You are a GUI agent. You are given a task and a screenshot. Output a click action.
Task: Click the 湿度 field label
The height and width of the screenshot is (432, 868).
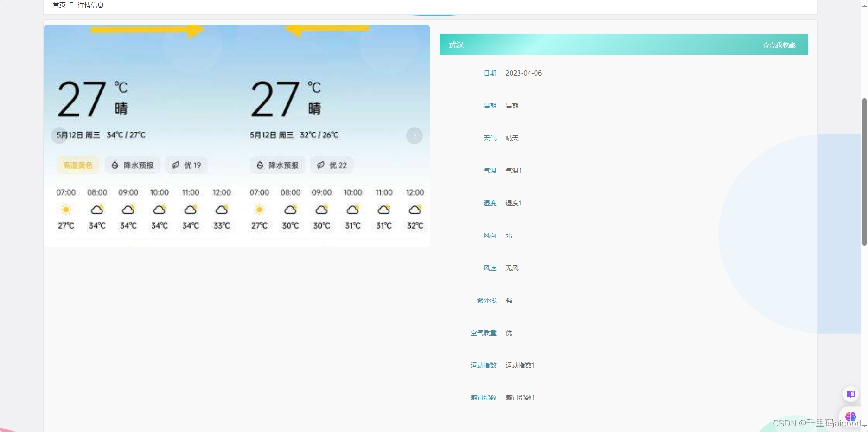(x=490, y=203)
